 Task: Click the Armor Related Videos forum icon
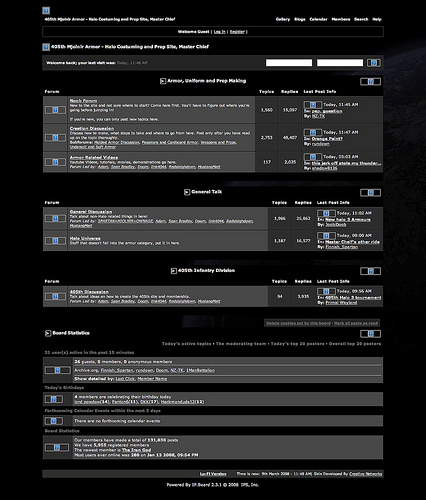tap(55, 162)
